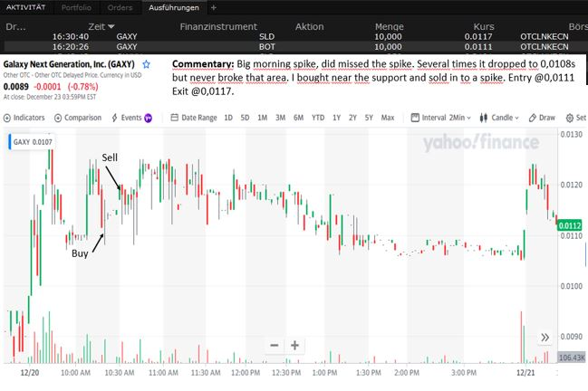Add GAXY to watchlist with the star icon
Screen dimensions: 588x391
pyautogui.click(x=146, y=64)
